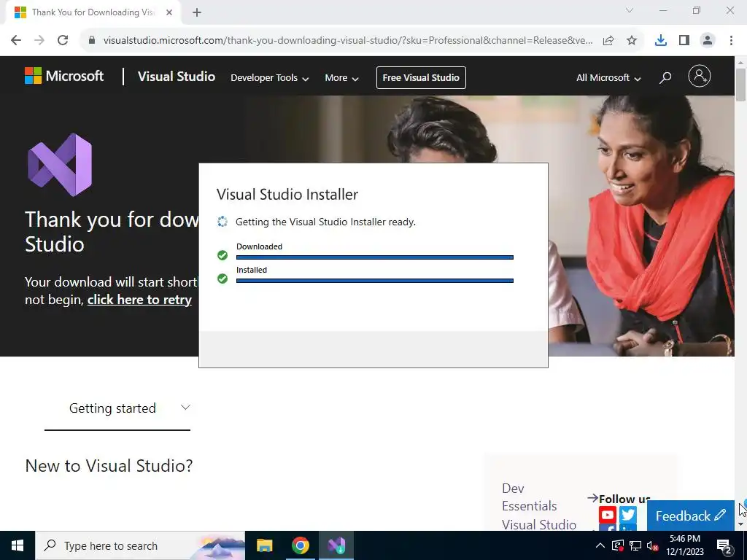747x560 pixels.
Task: Click the click here to retry link
Action: click(x=139, y=300)
